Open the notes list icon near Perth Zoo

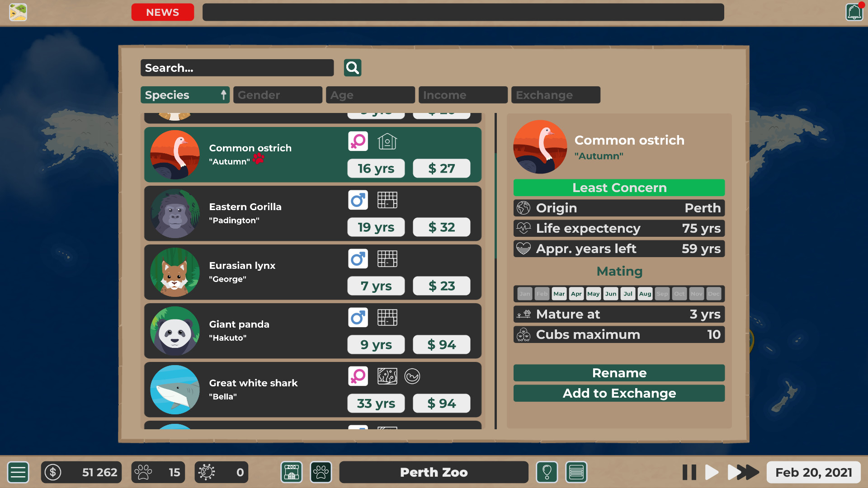tap(576, 472)
